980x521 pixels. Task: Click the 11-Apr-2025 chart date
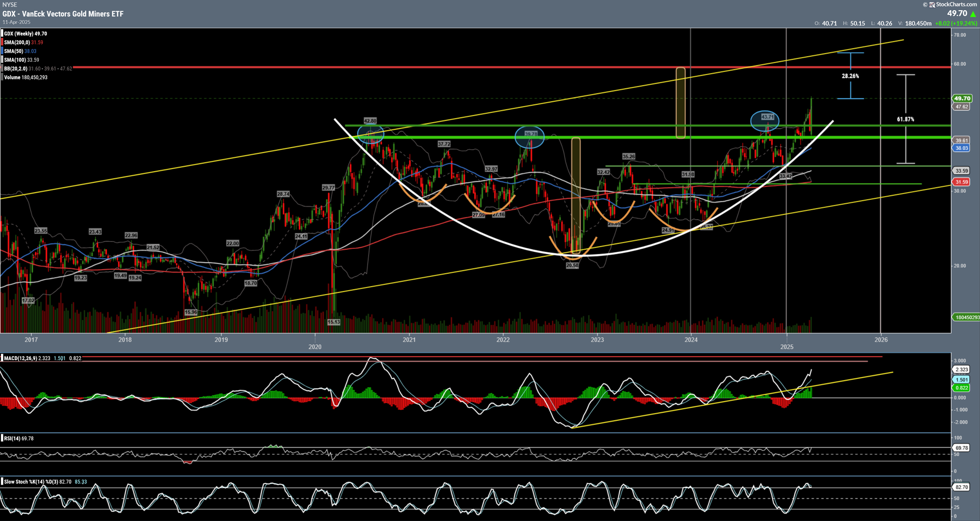pyautogui.click(x=16, y=22)
